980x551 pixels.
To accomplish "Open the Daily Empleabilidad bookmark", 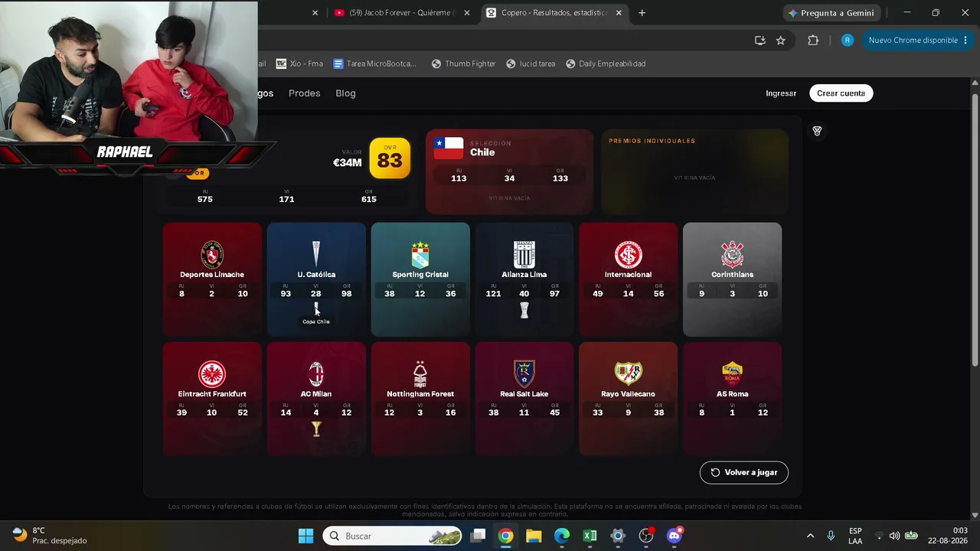I will click(x=606, y=64).
